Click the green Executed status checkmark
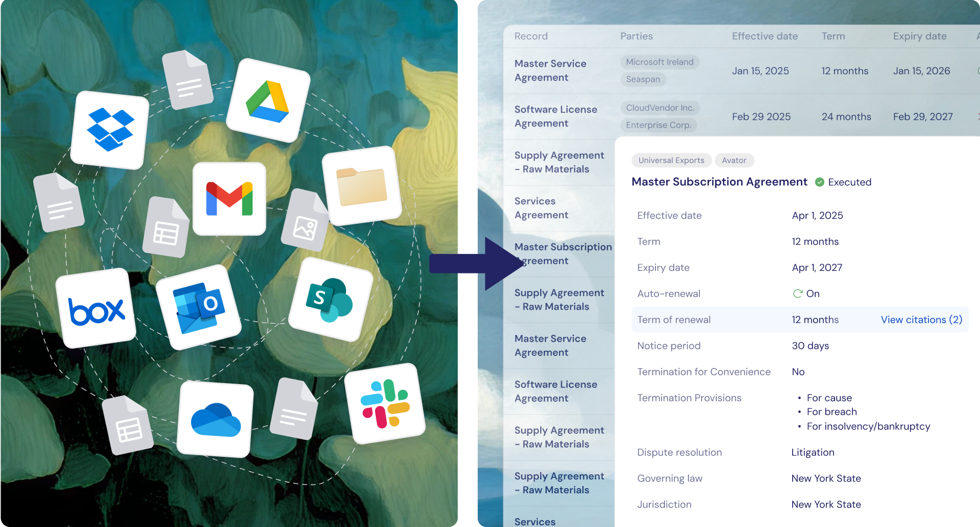 (x=819, y=182)
